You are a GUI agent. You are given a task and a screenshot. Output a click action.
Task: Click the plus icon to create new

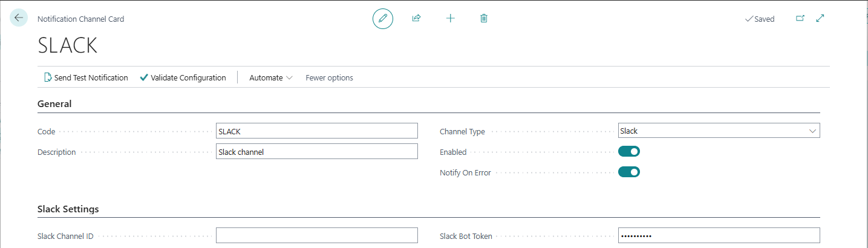click(x=450, y=19)
